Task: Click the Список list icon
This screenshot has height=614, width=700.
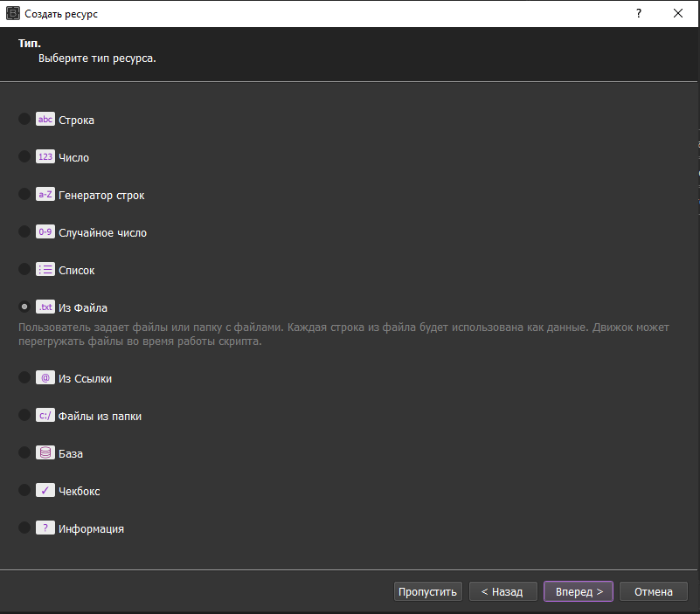Action: [45, 270]
